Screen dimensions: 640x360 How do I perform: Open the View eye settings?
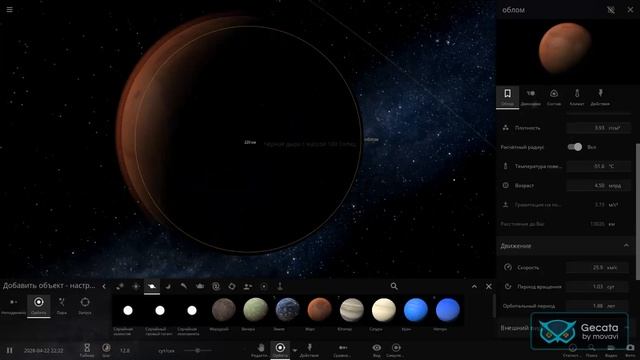click(376, 350)
